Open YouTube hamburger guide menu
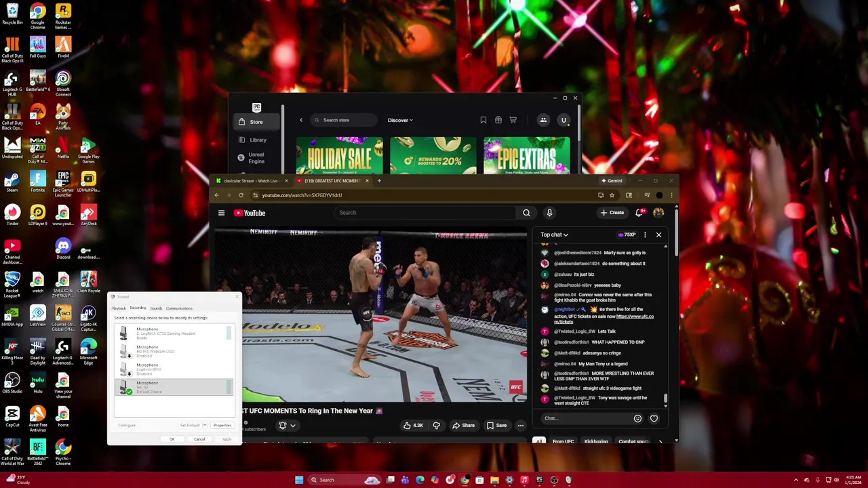This screenshot has width=868, height=488. pos(221,213)
